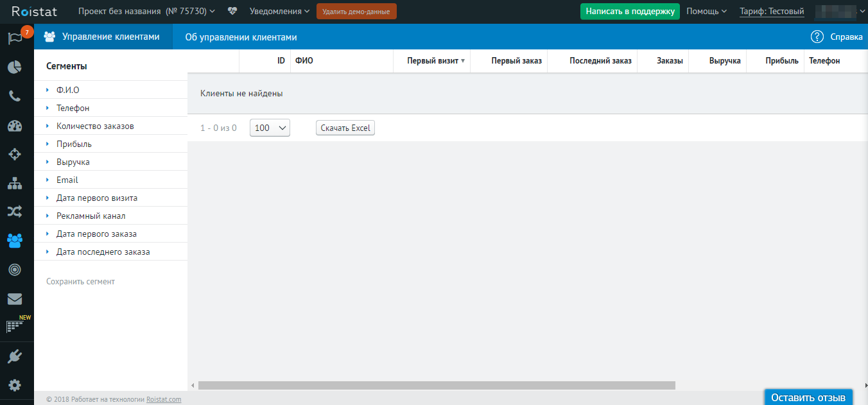Open the plug integrations icon
Viewport: 868px width, 405px height.
click(15, 356)
